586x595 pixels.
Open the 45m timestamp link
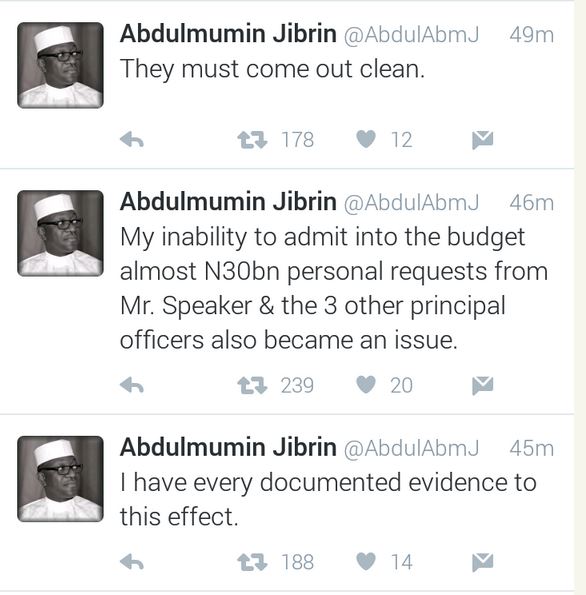coord(531,448)
